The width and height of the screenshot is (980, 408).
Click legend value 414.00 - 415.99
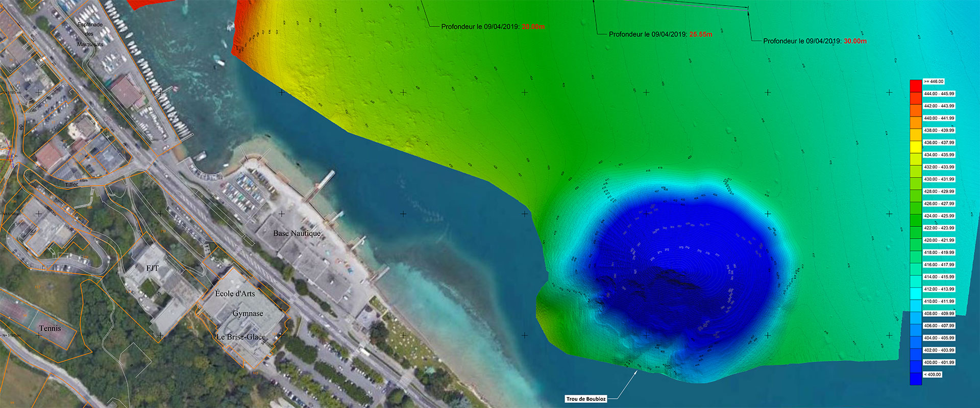pos(939,277)
